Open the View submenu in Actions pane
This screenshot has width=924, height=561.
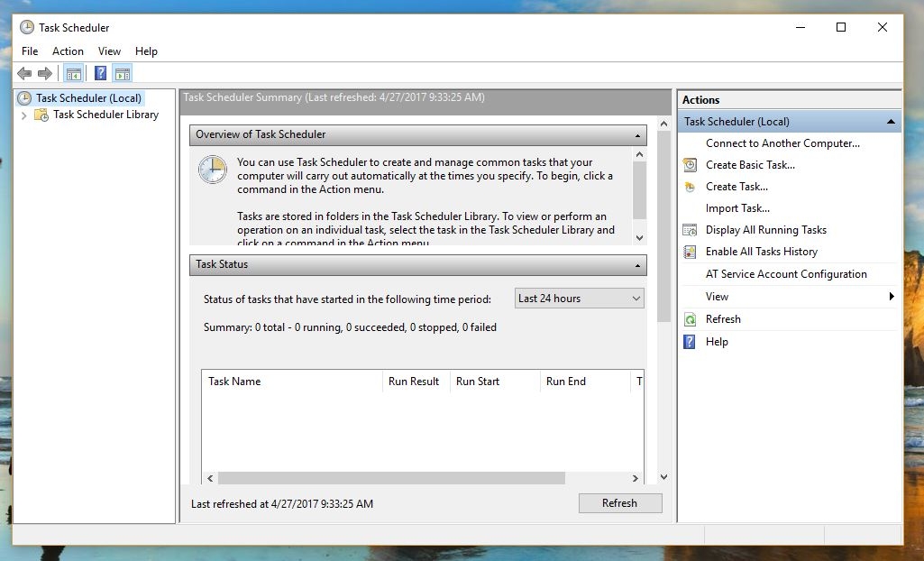click(x=789, y=297)
